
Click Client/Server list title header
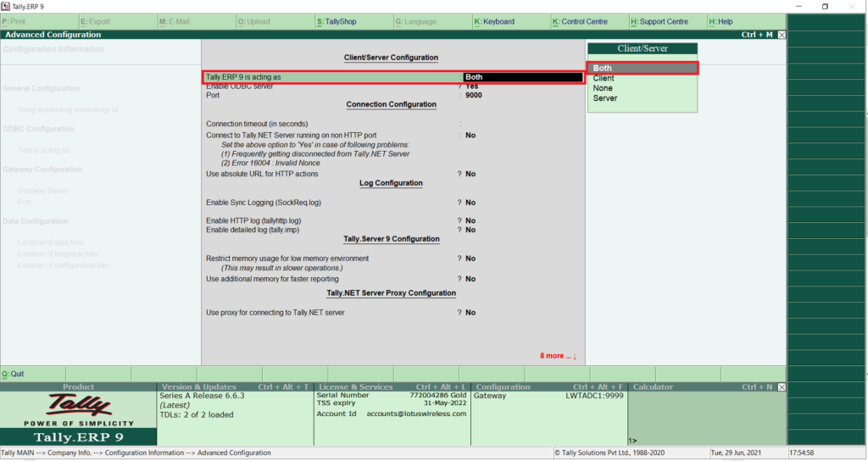643,48
